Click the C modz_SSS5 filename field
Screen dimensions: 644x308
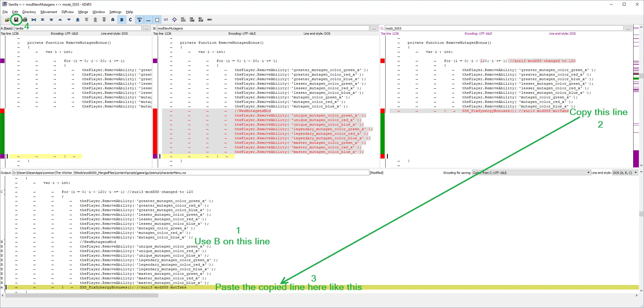(504, 28)
